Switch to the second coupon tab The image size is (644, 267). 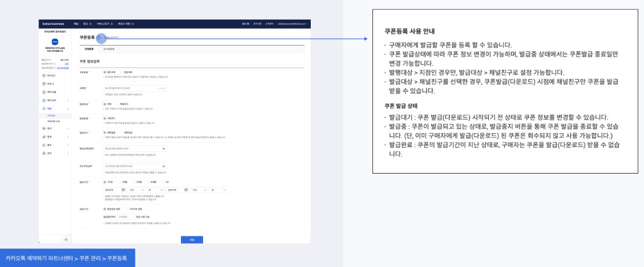[109, 49]
